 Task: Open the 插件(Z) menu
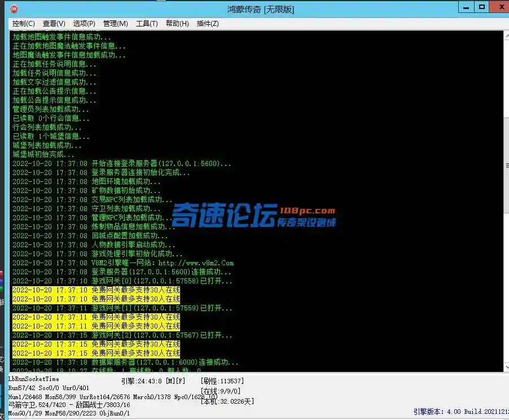tap(208, 24)
